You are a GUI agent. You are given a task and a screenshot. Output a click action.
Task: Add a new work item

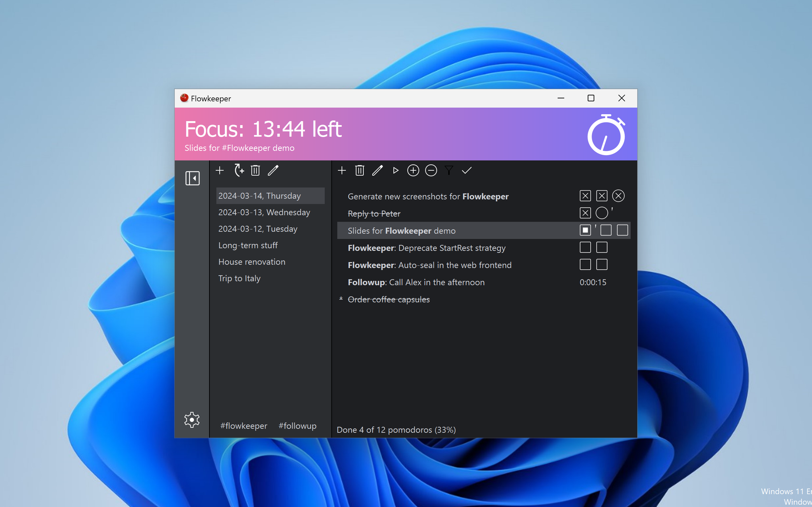[342, 170]
